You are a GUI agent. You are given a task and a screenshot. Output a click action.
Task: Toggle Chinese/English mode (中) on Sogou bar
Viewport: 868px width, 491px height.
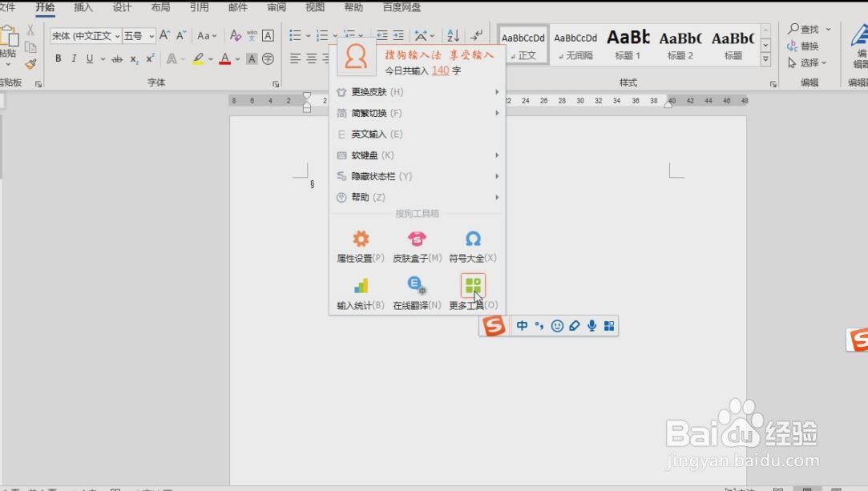[522, 326]
